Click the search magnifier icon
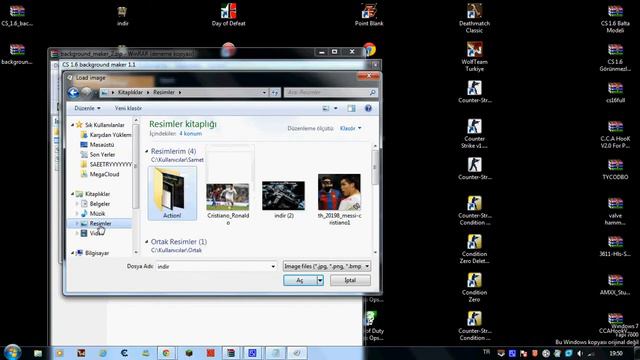The width and height of the screenshot is (640, 360). point(372,93)
